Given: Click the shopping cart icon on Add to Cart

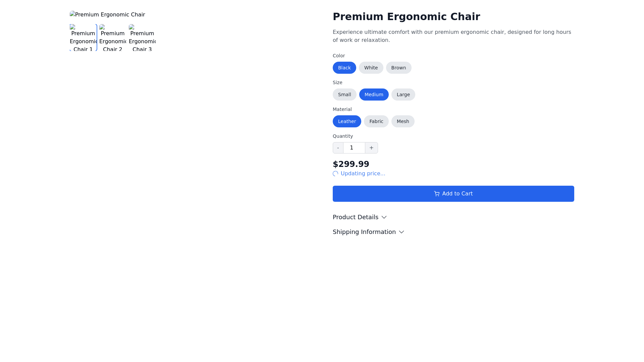Looking at the screenshot, I should 437,194.
